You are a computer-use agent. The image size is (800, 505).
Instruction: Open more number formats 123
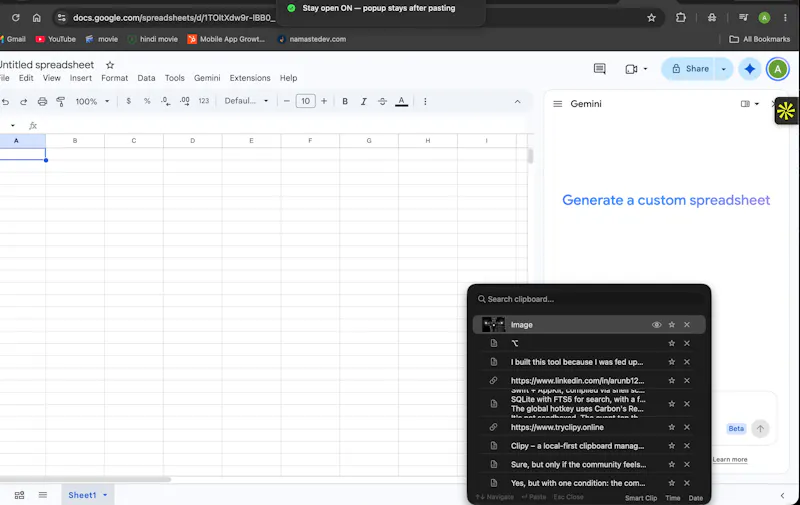pyautogui.click(x=204, y=102)
